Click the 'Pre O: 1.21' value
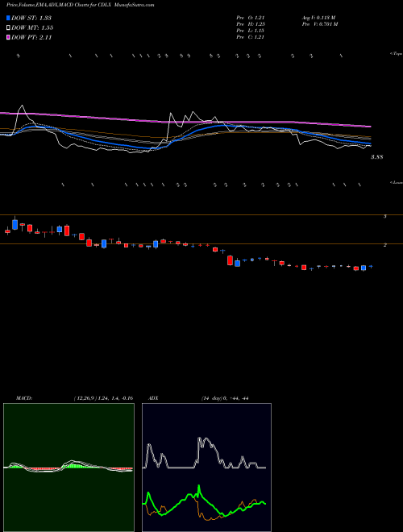The height and width of the screenshot is (532, 403). coord(251,18)
